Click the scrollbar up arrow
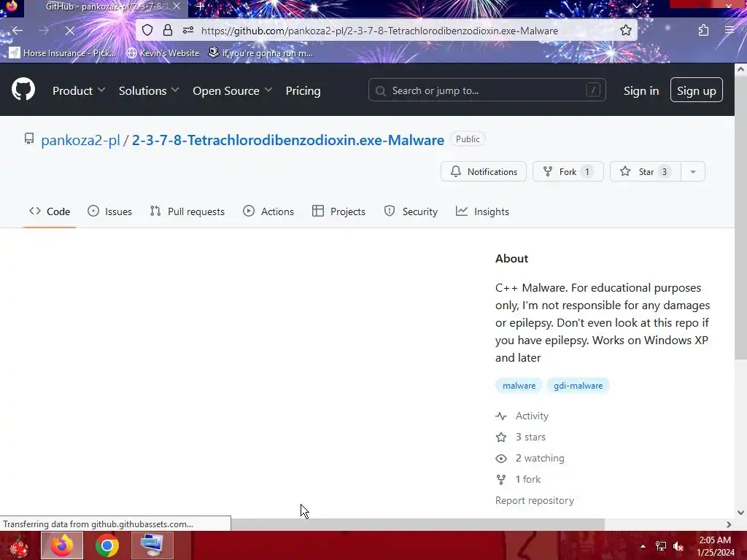The height and width of the screenshot is (560, 747). (x=740, y=69)
